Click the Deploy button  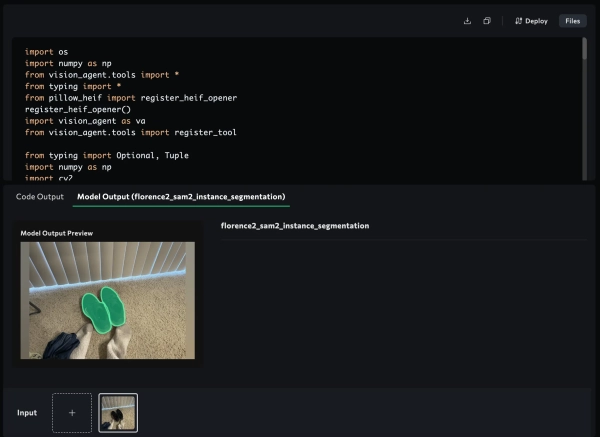point(531,20)
